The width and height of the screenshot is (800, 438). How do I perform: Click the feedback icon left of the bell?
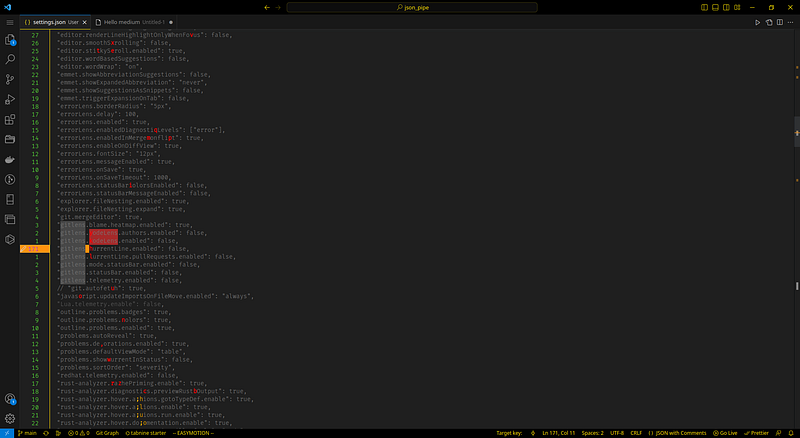(x=779, y=433)
